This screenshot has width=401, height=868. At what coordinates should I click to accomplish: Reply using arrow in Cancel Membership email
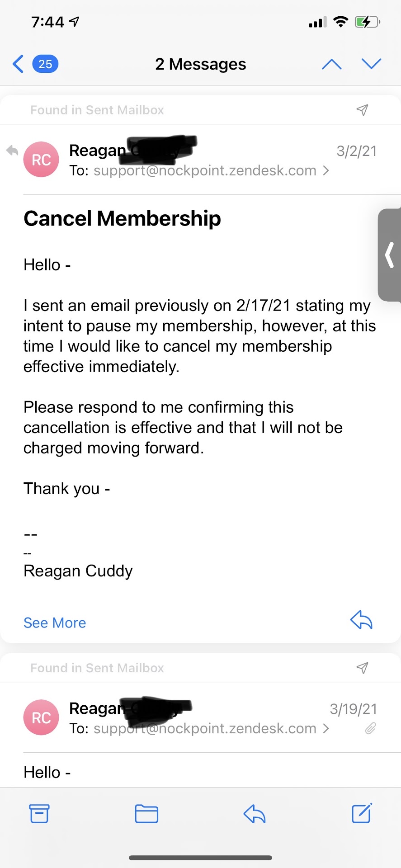(x=361, y=620)
